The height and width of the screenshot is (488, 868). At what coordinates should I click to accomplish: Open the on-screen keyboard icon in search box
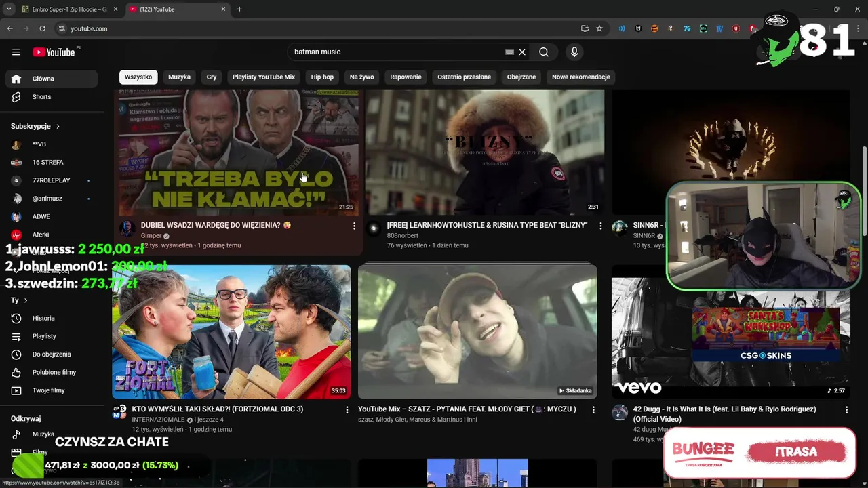tap(509, 52)
